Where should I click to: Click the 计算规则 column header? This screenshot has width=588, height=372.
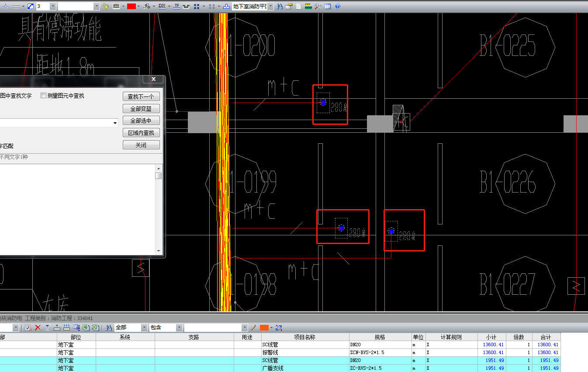click(451, 337)
